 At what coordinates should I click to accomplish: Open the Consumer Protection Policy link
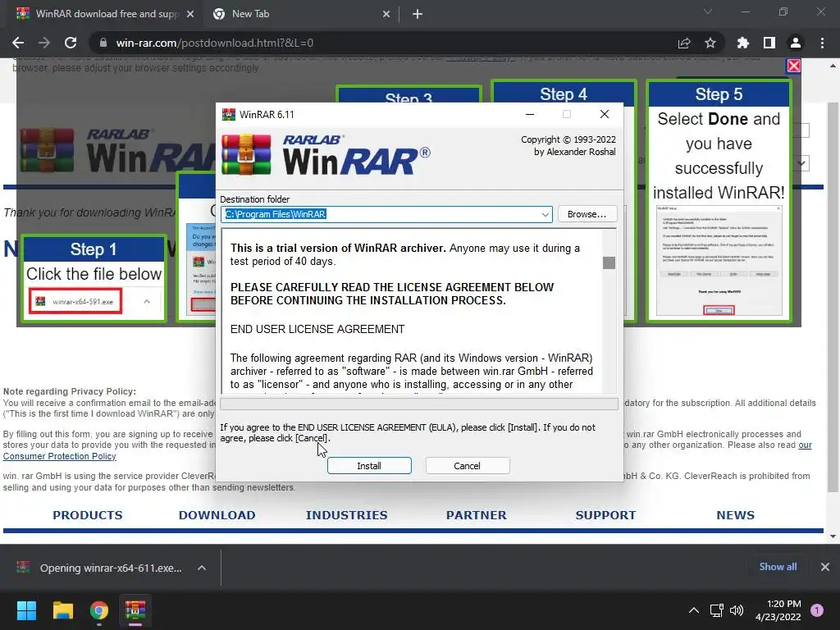tap(59, 456)
